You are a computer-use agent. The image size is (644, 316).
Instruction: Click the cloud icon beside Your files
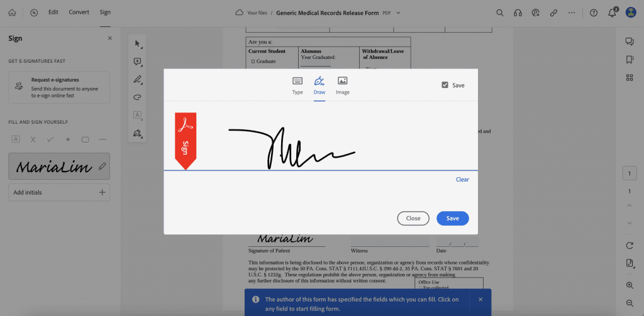pos(239,13)
